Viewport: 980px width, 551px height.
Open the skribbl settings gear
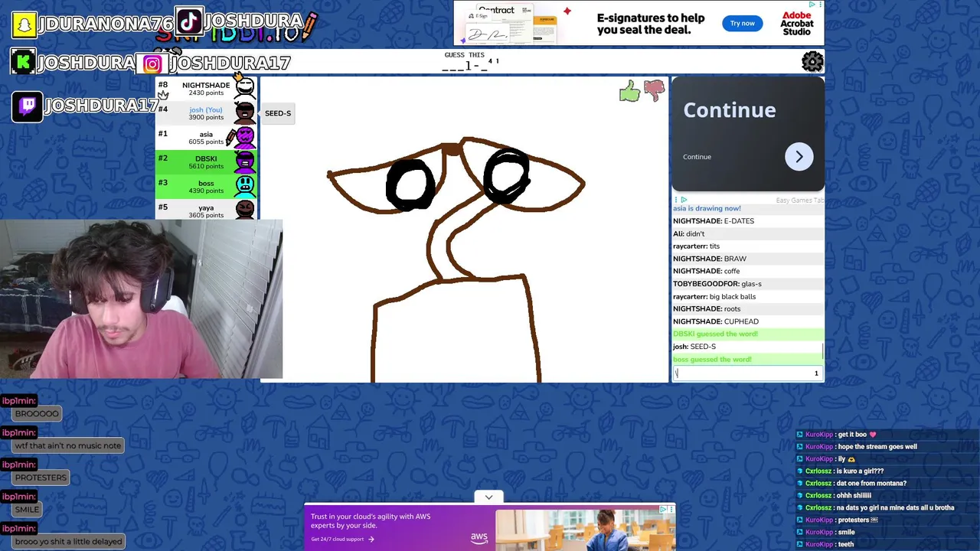point(812,61)
